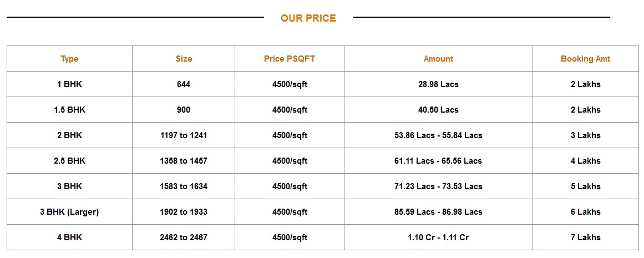Click the Booking Amt column header
Viewport: 644px width, 258px height.
pos(585,59)
